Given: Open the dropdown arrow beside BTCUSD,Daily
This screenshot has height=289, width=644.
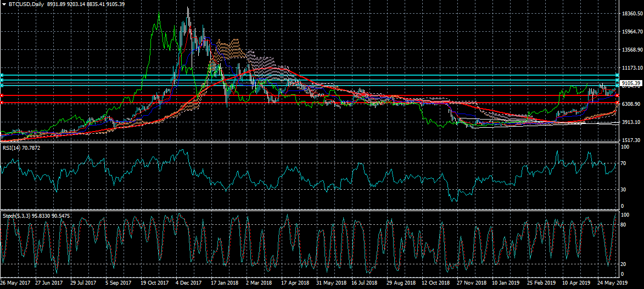Looking at the screenshot, I should coord(4,4).
